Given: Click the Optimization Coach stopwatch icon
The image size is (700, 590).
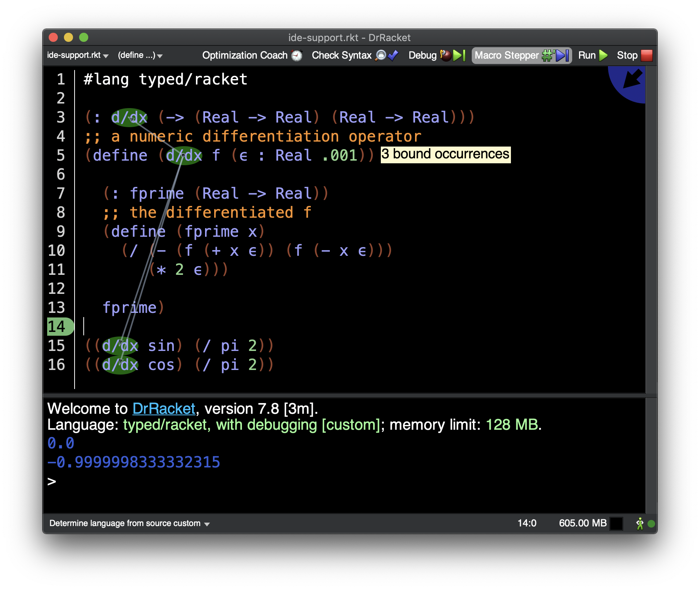Looking at the screenshot, I should coord(297,56).
